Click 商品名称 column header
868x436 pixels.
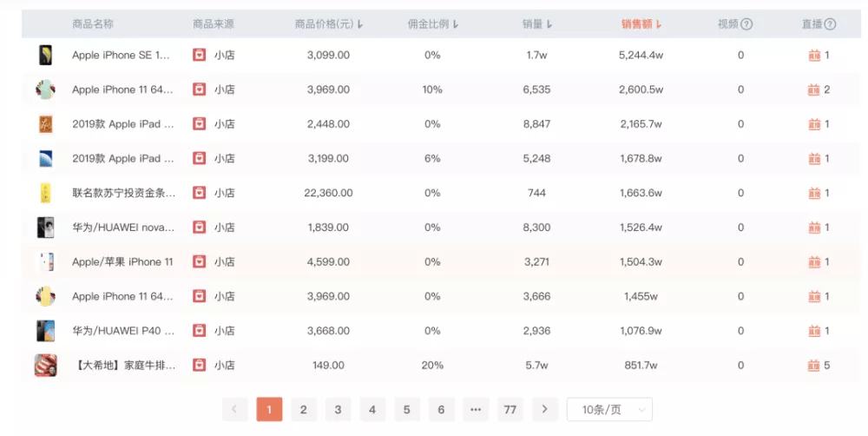(x=93, y=23)
